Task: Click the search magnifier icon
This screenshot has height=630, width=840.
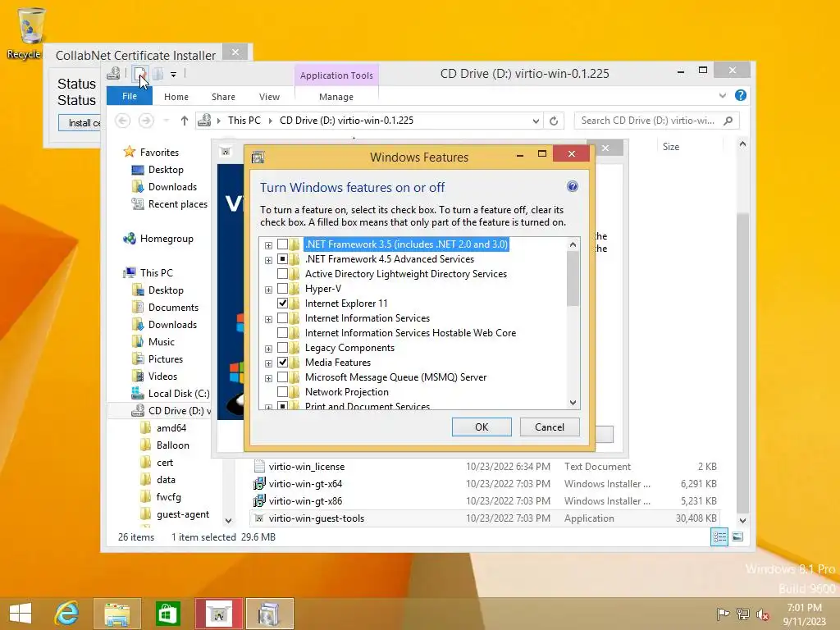Action: click(728, 121)
